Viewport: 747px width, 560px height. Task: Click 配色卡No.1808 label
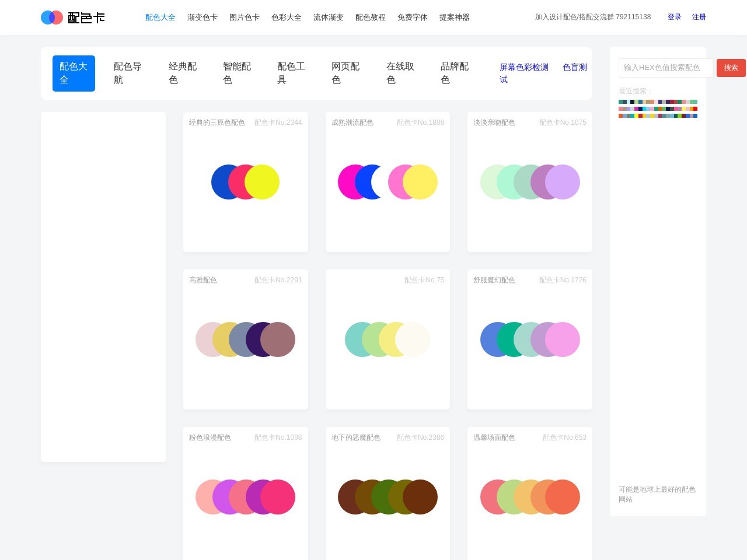coord(420,123)
